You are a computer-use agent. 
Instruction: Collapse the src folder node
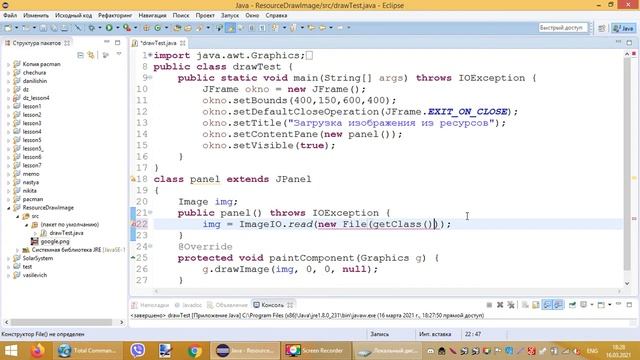pyautogui.click(x=18, y=216)
